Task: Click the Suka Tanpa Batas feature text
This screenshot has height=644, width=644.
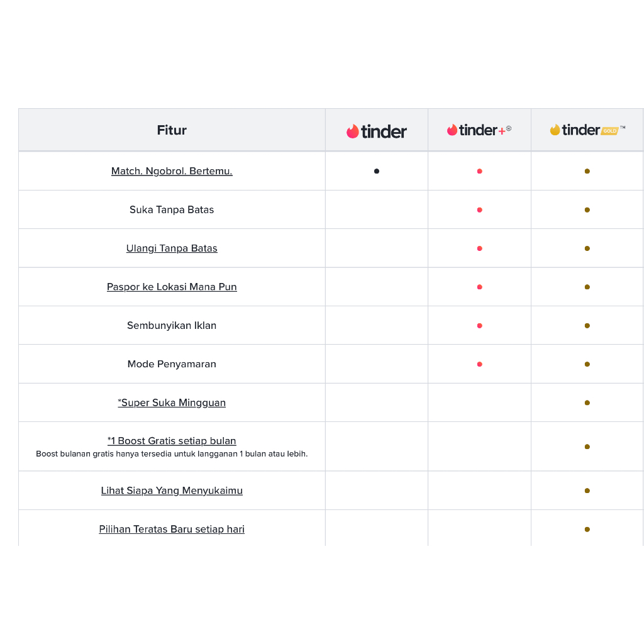Action: click(172, 209)
